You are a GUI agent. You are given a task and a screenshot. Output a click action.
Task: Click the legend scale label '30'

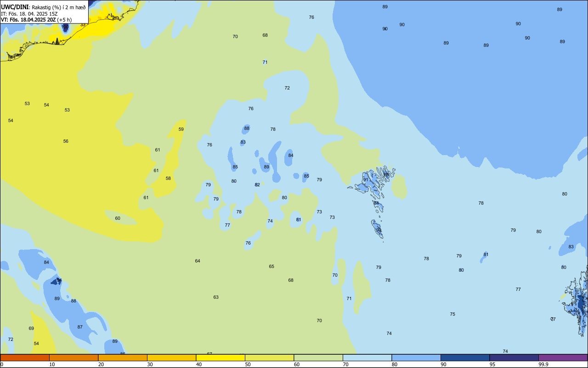tap(150, 364)
